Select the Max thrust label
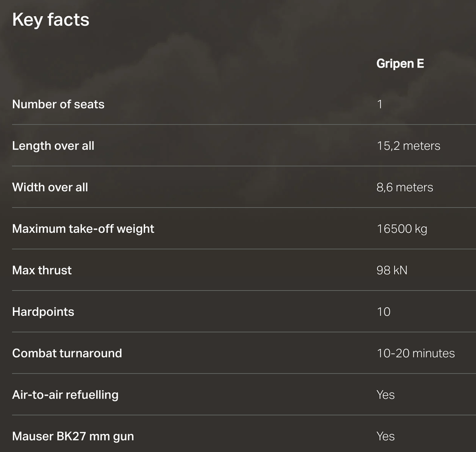Screen dimensions: 476x452 [x=42, y=270]
